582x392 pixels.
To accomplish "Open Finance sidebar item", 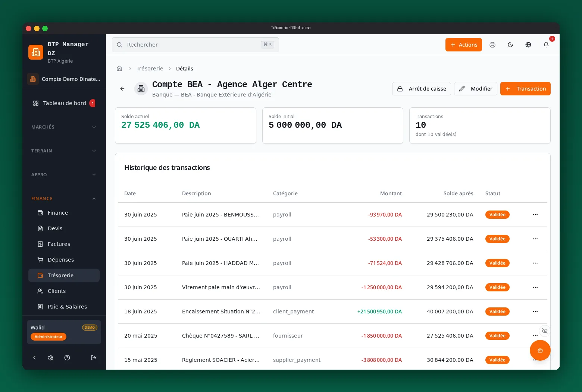I will click(64, 213).
